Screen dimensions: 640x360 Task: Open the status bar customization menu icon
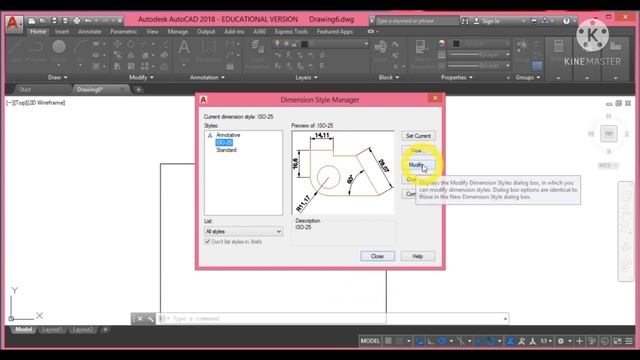point(629,341)
